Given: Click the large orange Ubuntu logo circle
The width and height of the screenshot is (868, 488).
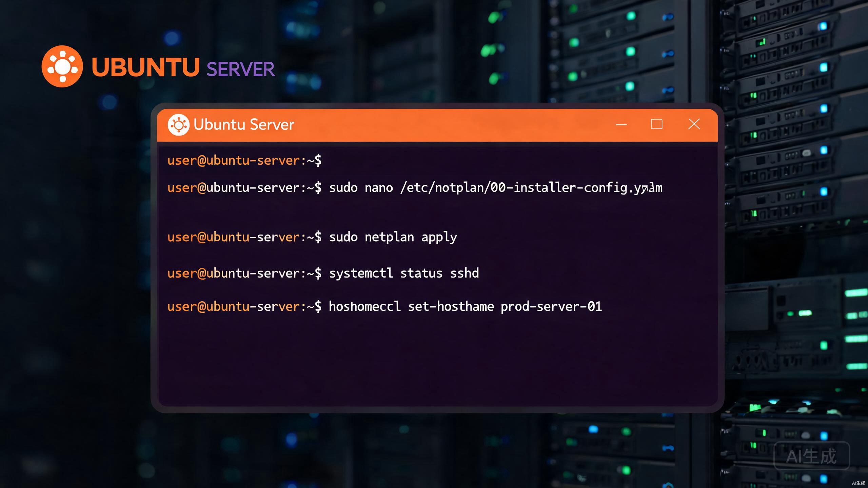Looking at the screenshot, I should pos(62,66).
